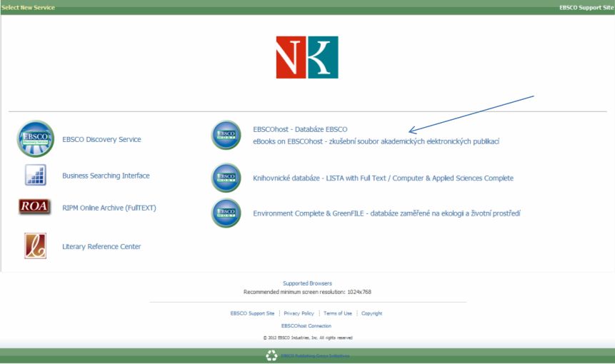Click the EBSCO Discovery Service globe icon
Viewport: 615px width, 364px height.
coord(35,138)
